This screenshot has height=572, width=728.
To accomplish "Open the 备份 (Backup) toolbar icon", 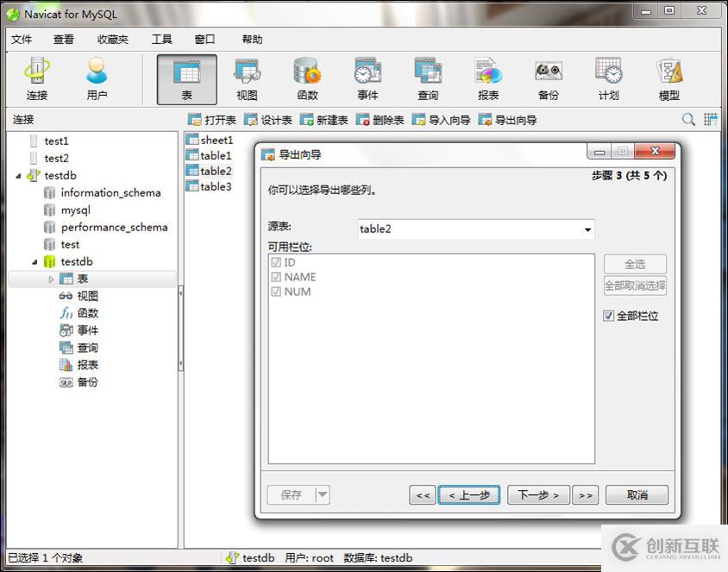I will pyautogui.click(x=549, y=79).
